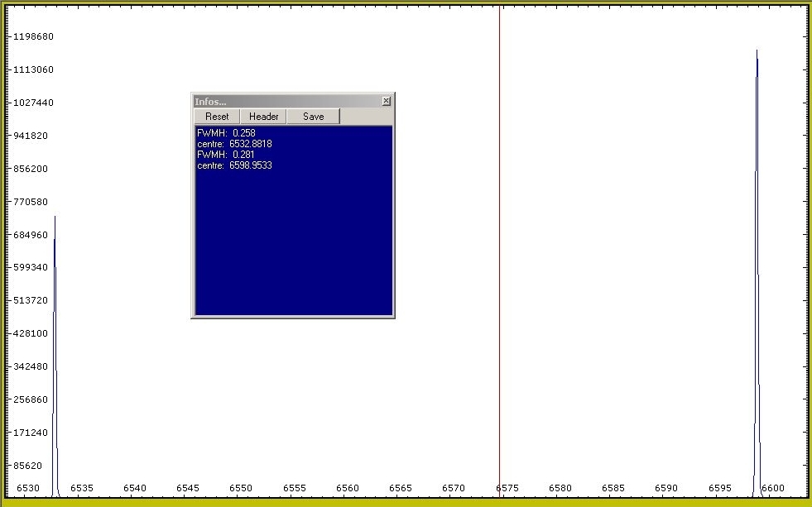
Task: Click the Reset button in Infos dialog
Action: pos(217,117)
